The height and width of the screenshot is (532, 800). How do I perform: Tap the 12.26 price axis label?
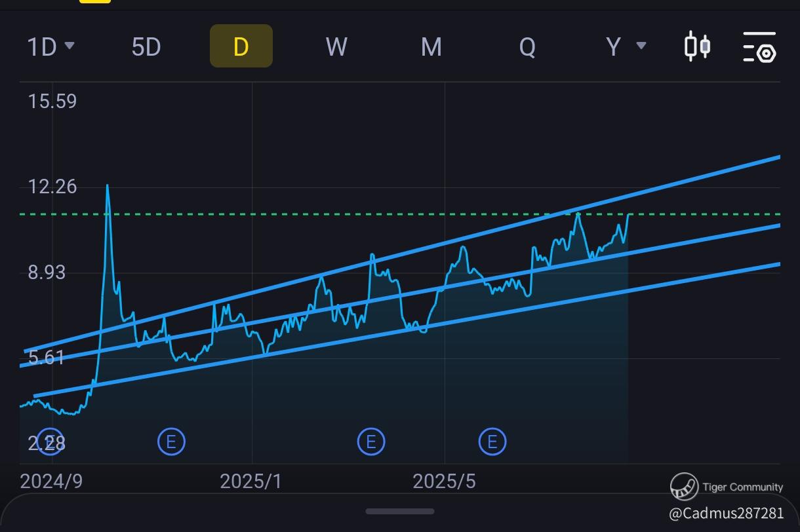[52, 187]
